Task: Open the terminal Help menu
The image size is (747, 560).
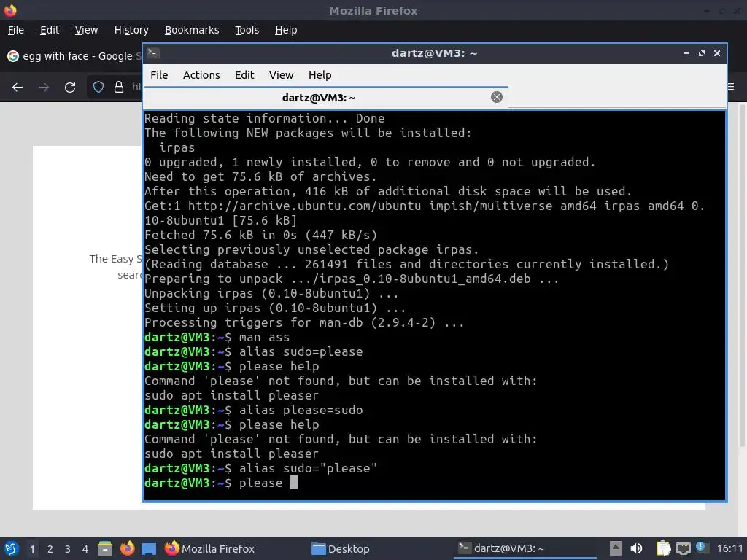Action: [320, 75]
